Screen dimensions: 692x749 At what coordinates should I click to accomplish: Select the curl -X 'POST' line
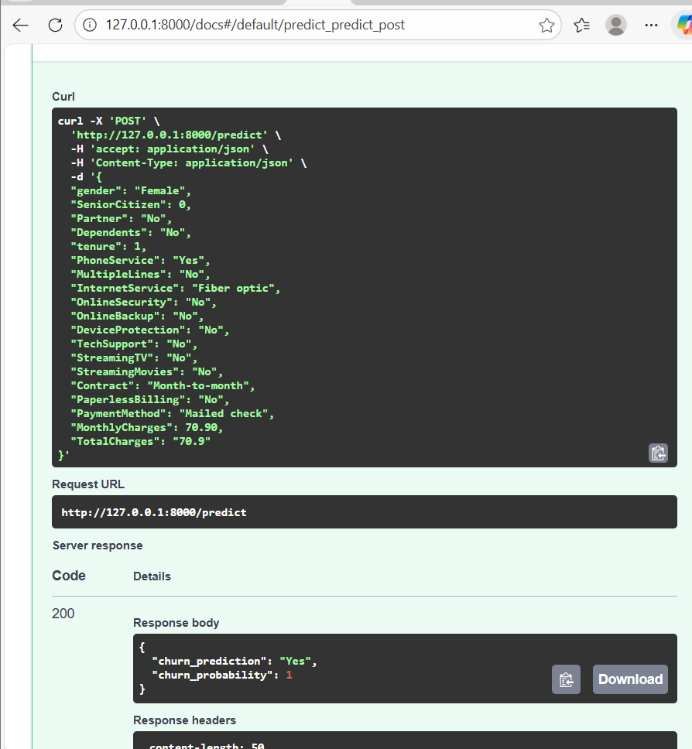coord(109,121)
